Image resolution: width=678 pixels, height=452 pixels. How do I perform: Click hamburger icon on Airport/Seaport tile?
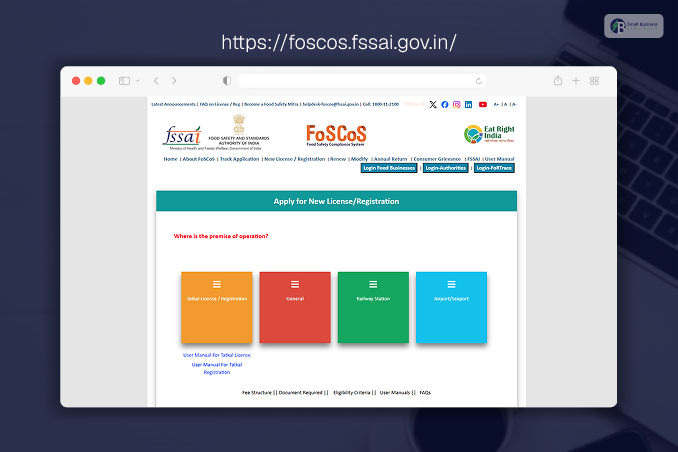tap(451, 284)
